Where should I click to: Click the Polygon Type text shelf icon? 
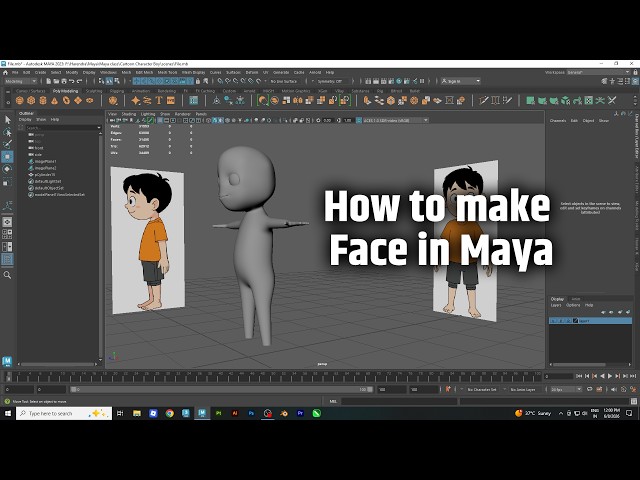coord(159,100)
